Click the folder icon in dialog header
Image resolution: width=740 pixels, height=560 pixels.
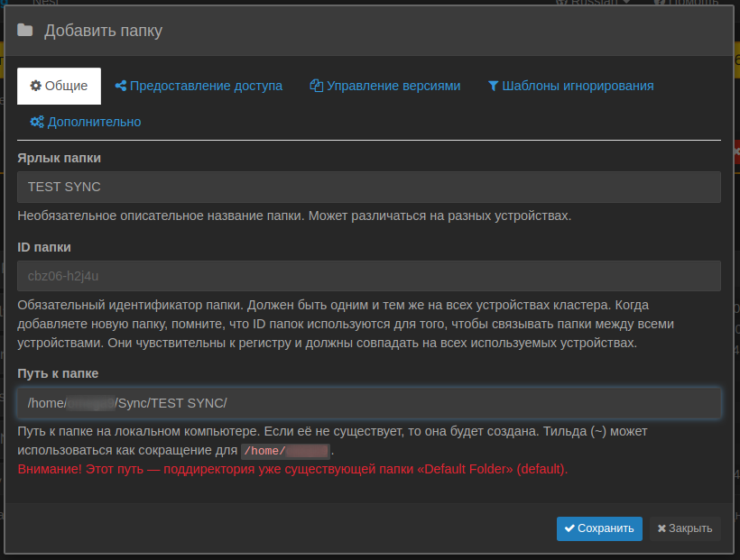pos(25,31)
